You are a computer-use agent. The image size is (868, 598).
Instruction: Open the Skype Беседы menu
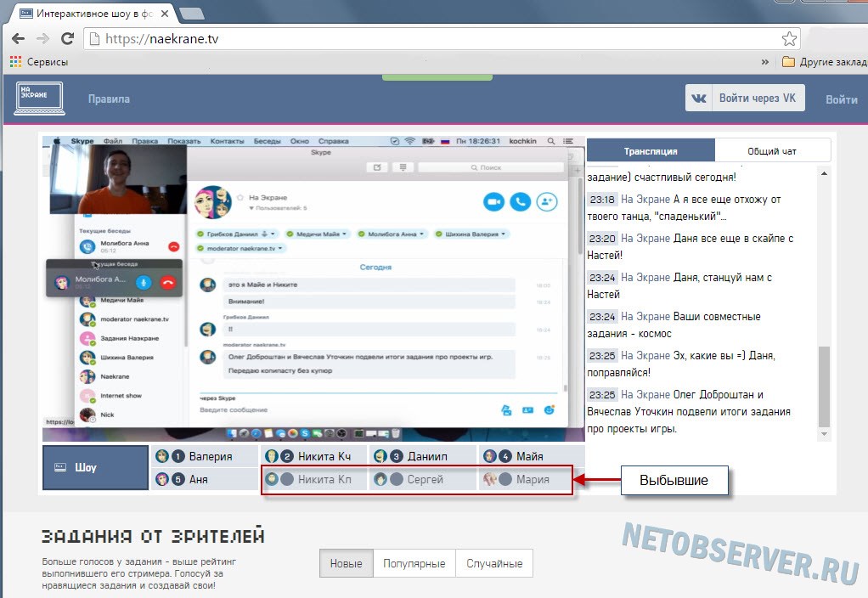tap(267, 141)
